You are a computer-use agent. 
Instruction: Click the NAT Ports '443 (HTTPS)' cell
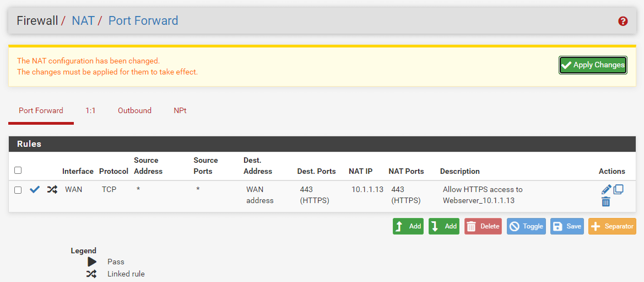click(406, 195)
